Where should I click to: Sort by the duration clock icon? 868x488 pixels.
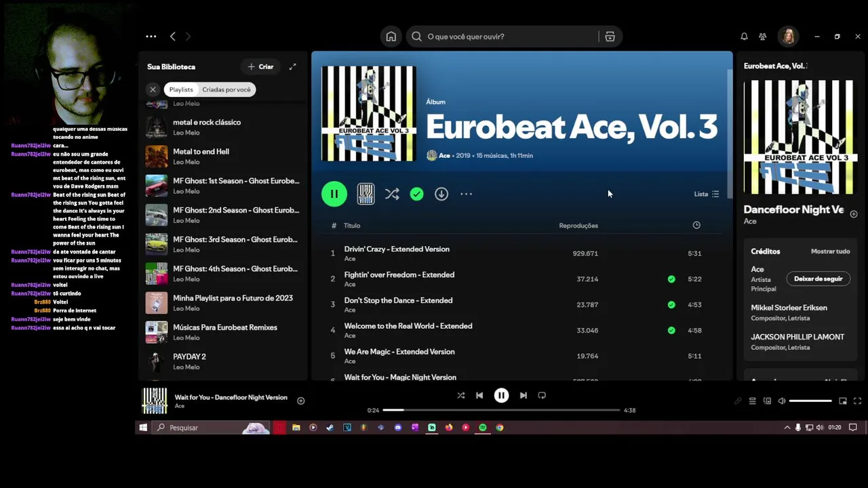(x=696, y=225)
